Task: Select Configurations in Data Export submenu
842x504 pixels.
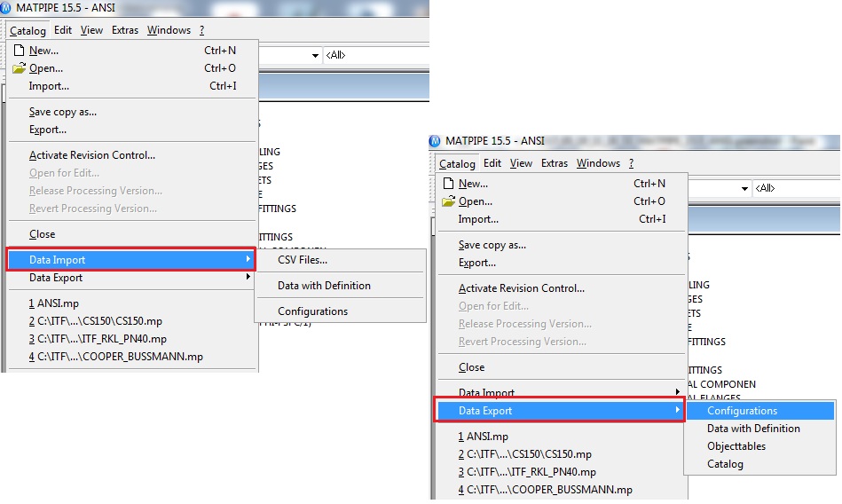Action: [x=759, y=411]
